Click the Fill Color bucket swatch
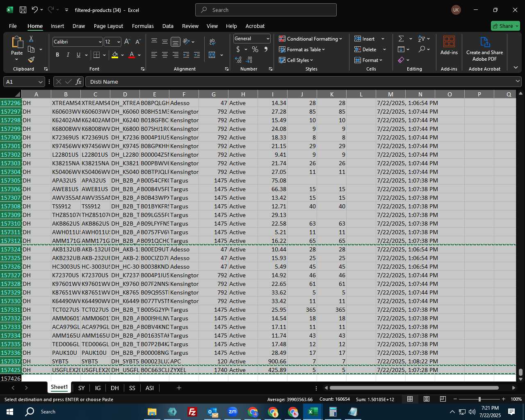This screenshot has width=525, height=420. [x=115, y=55]
